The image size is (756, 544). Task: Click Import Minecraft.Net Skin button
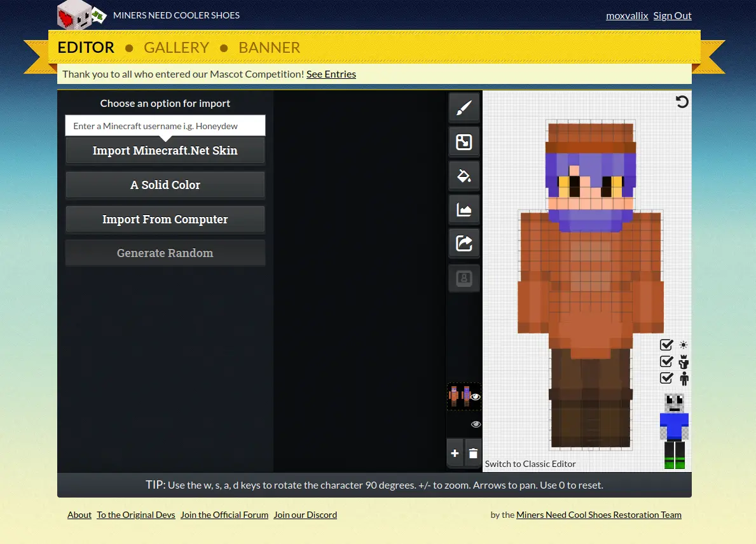pos(165,150)
